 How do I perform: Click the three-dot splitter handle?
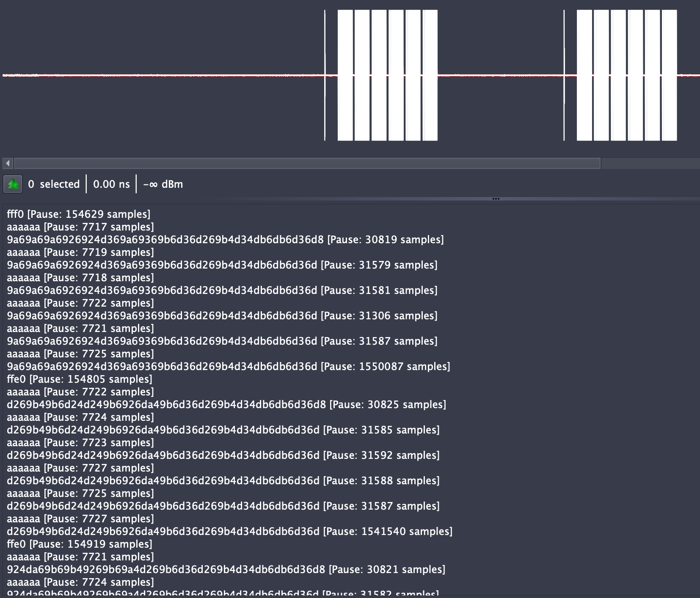tap(496, 199)
